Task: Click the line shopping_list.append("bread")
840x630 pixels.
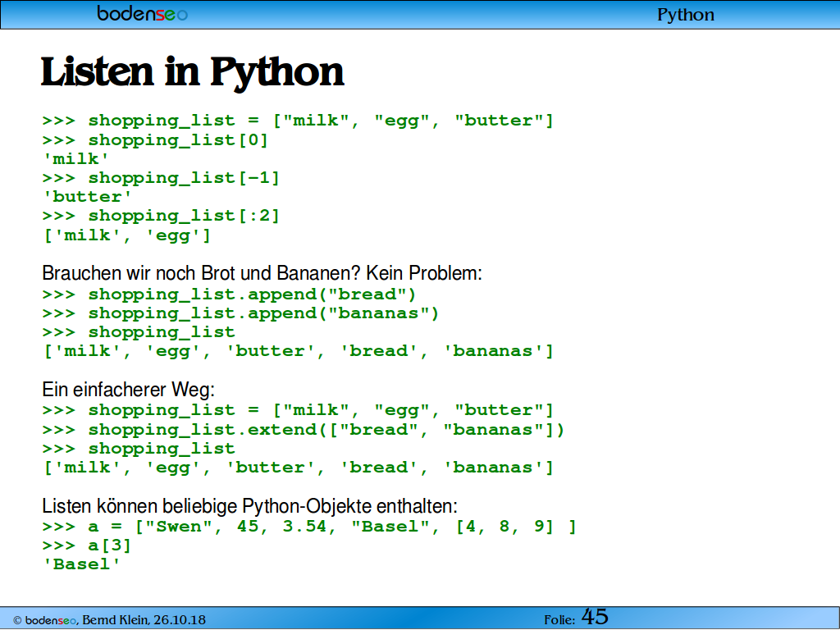Action: coord(230,294)
